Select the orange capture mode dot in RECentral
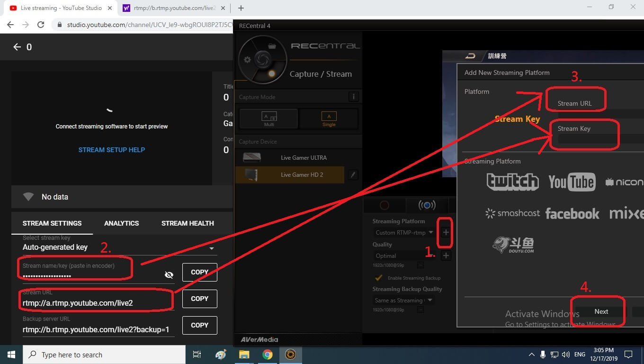 click(x=272, y=74)
